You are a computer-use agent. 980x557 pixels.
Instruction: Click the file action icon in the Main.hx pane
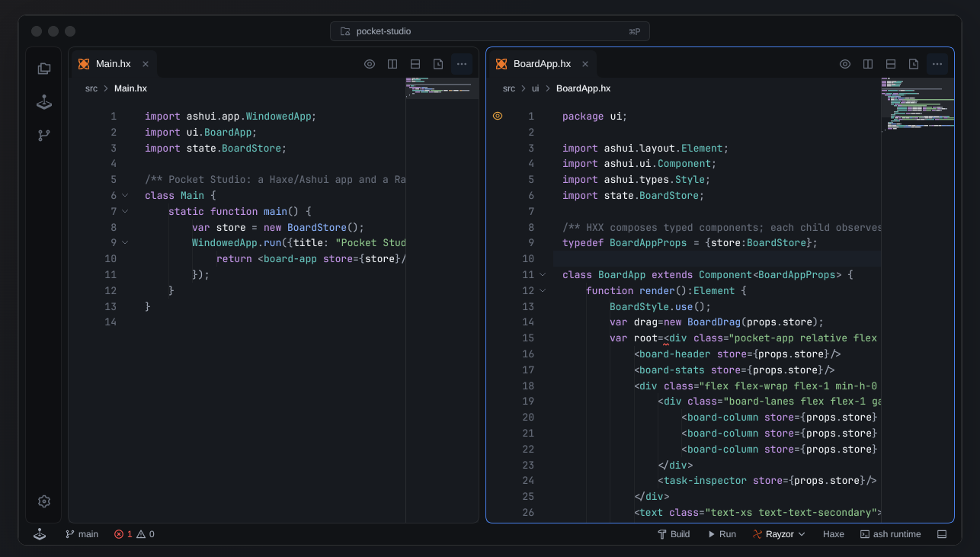[x=438, y=64]
